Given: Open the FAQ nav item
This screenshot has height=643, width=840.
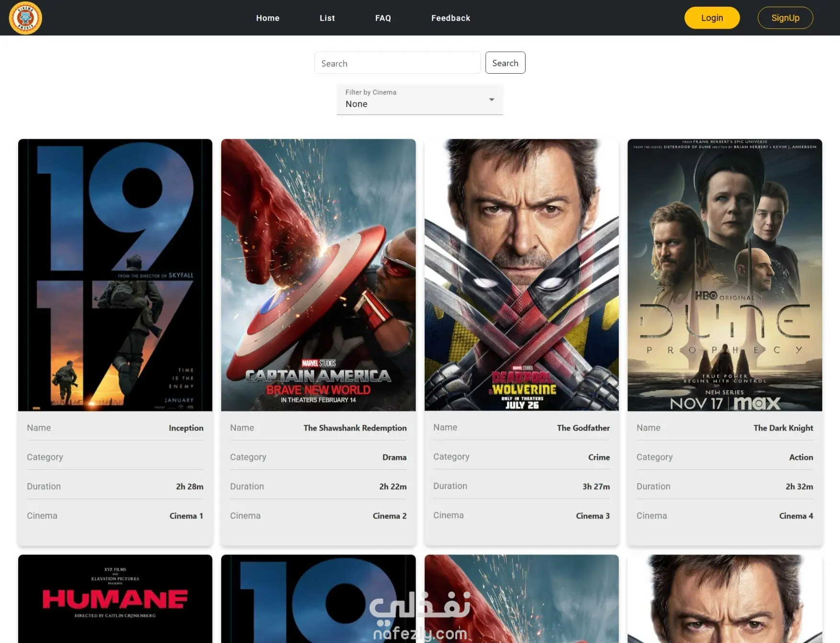Looking at the screenshot, I should pos(383,18).
